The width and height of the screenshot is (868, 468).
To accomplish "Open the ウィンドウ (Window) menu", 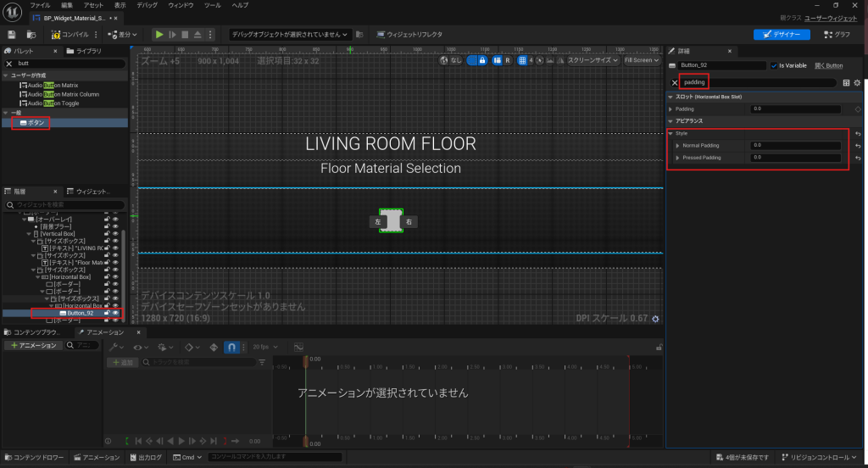I will pyautogui.click(x=180, y=5).
